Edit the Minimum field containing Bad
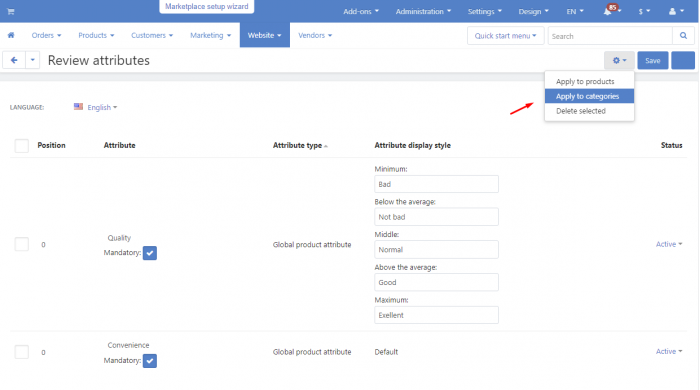 436,184
